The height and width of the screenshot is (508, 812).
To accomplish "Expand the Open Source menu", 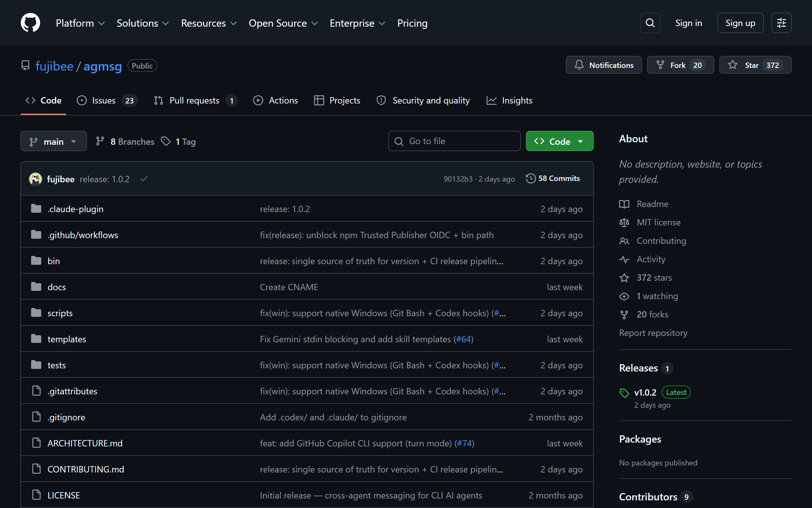I will [x=283, y=23].
